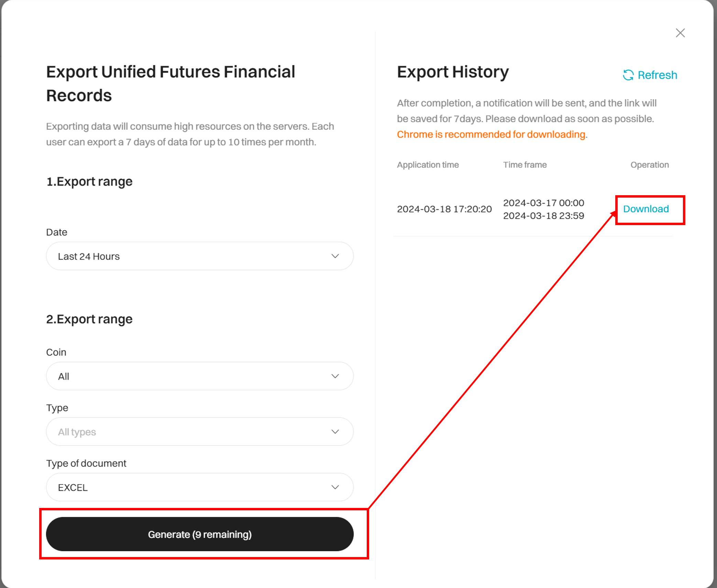This screenshot has height=588, width=717.
Task: Select the Application time column header
Action: pyautogui.click(x=428, y=165)
